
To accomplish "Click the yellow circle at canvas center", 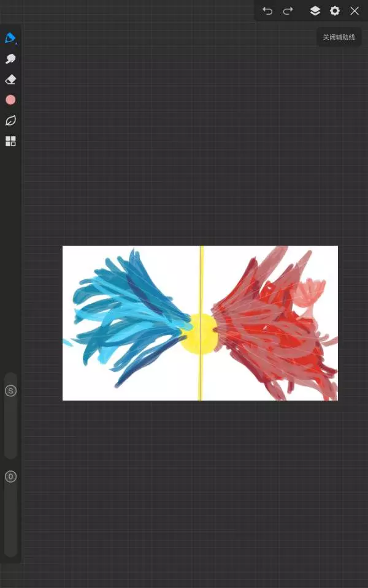I will coord(197,334).
